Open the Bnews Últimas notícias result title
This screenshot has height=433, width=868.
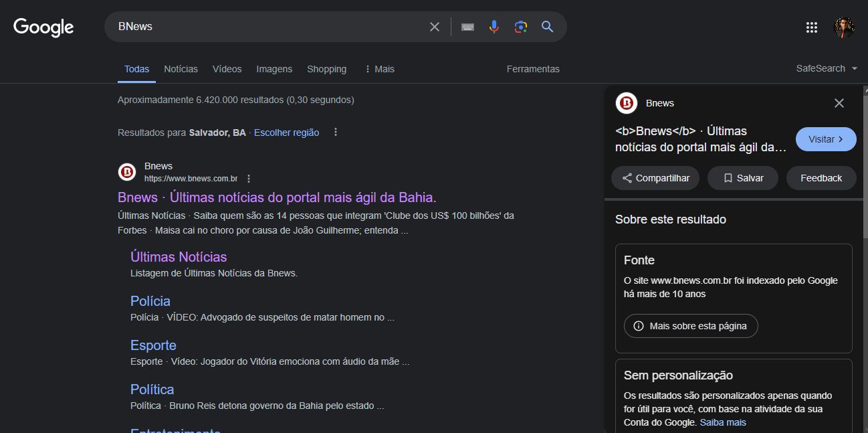[x=277, y=197]
